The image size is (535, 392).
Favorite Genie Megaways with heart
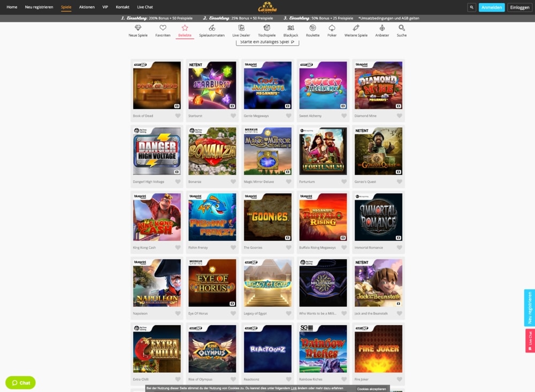tap(289, 116)
